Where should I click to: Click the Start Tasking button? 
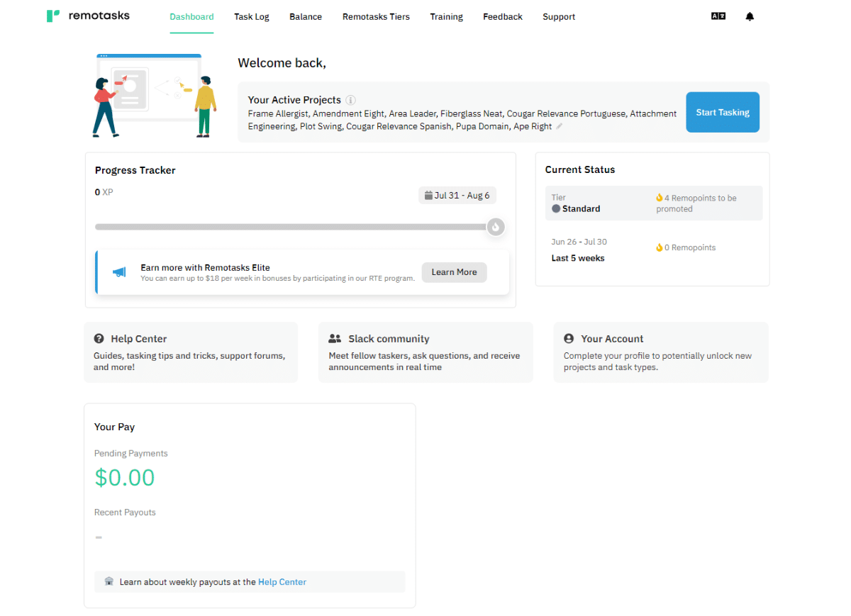pos(723,112)
